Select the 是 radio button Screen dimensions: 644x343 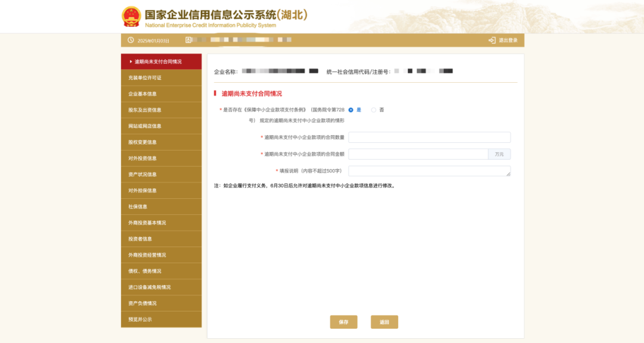click(351, 110)
